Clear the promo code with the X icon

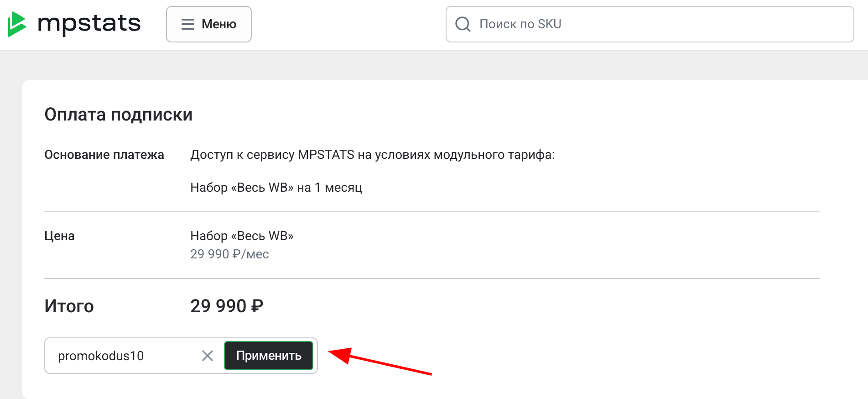tap(208, 356)
